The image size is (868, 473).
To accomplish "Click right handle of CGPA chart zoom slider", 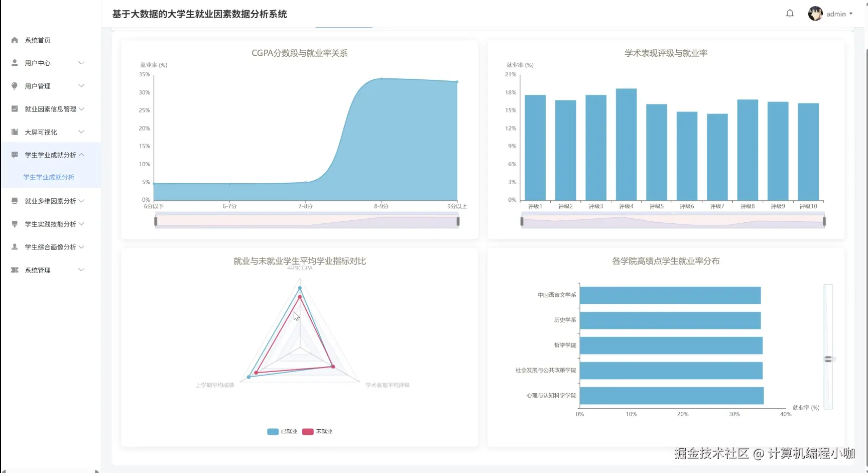I will 458,221.
